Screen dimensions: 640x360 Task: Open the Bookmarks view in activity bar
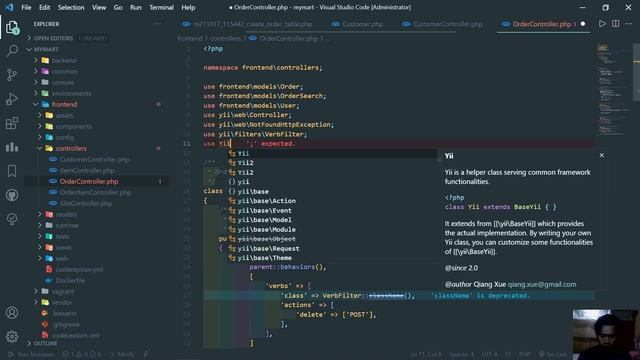[x=12, y=171]
